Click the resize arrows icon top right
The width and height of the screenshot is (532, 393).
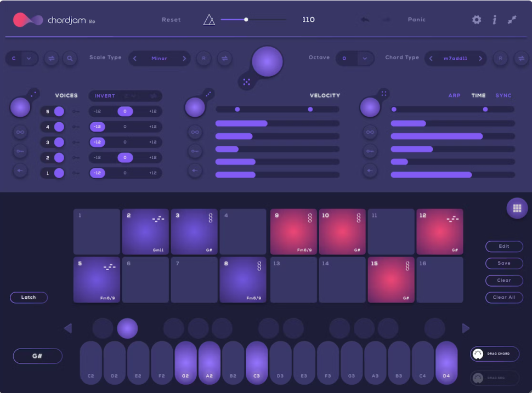click(x=513, y=19)
